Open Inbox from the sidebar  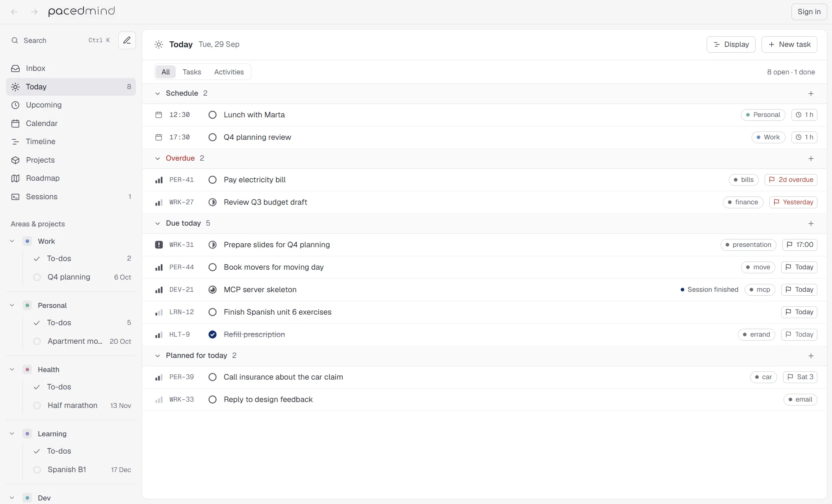tap(71, 68)
